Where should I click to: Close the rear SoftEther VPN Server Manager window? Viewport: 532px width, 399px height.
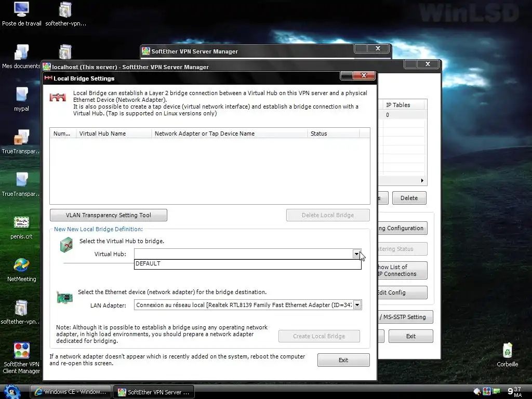pyautogui.click(x=378, y=49)
